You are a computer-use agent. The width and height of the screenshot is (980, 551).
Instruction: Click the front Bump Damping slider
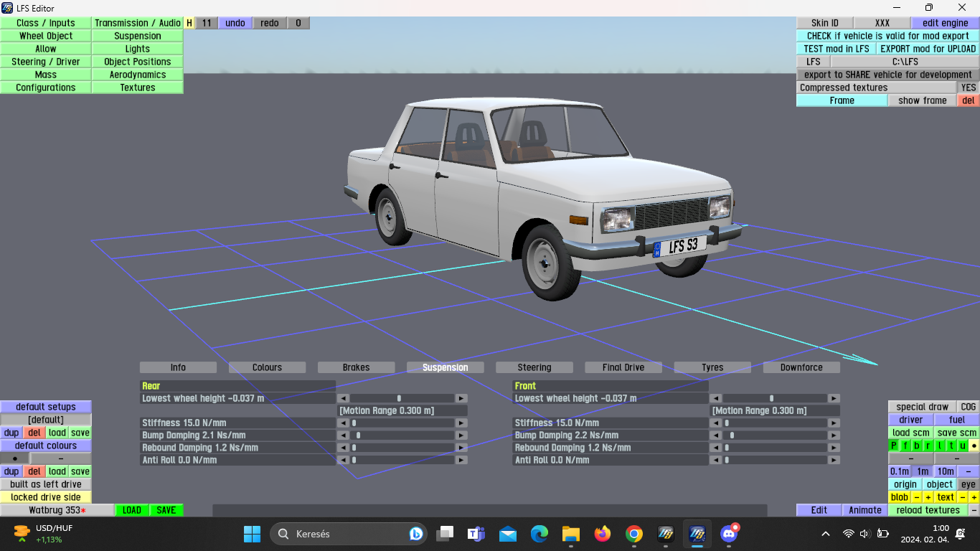point(775,435)
